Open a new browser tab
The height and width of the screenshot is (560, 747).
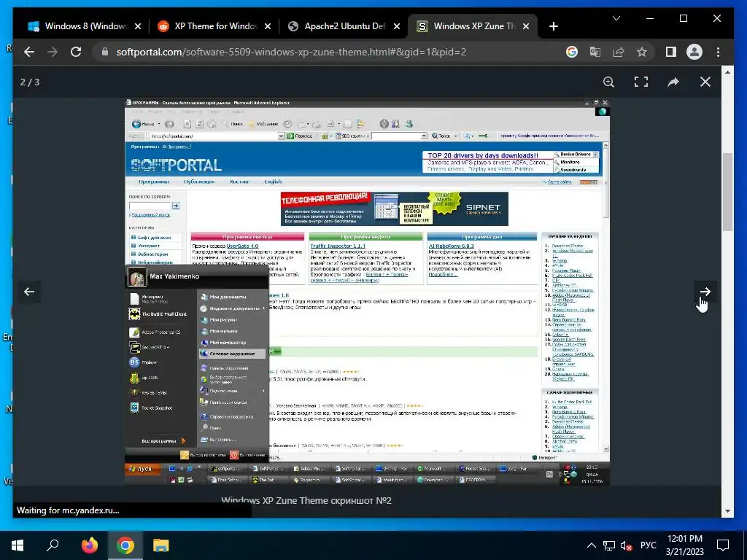(553, 27)
